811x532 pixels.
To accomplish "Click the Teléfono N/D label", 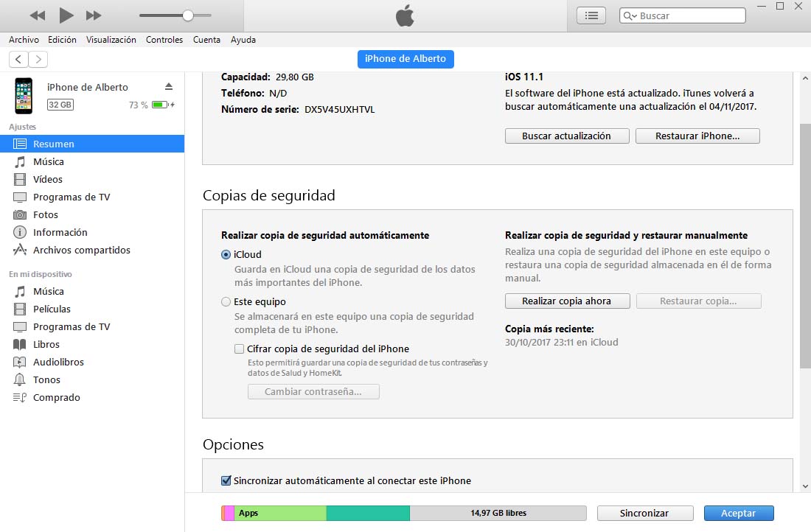I will pos(254,93).
